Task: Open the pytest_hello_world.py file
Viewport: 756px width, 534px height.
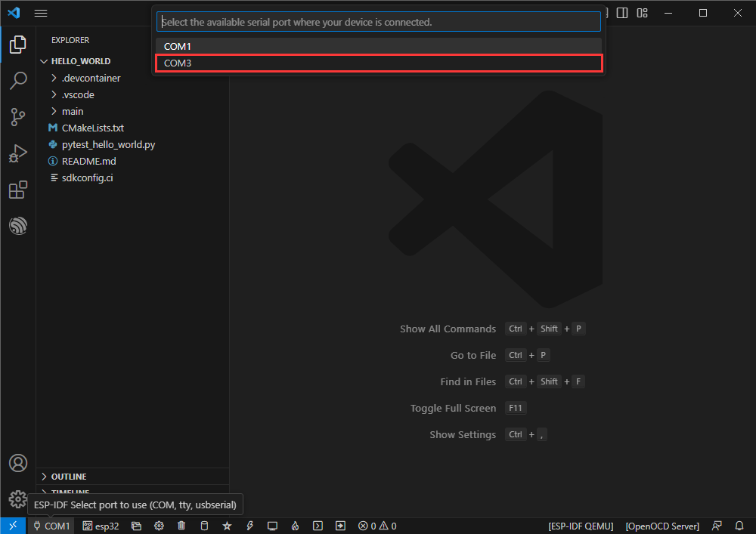Action: [132, 144]
